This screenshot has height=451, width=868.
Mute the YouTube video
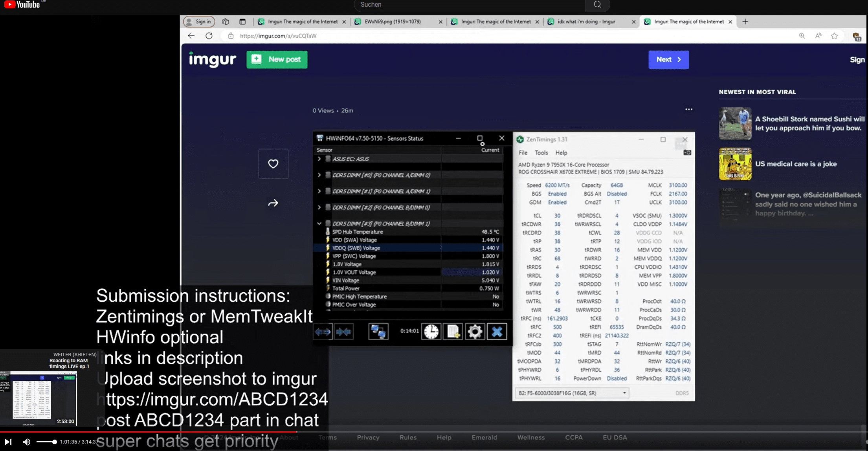click(x=26, y=442)
